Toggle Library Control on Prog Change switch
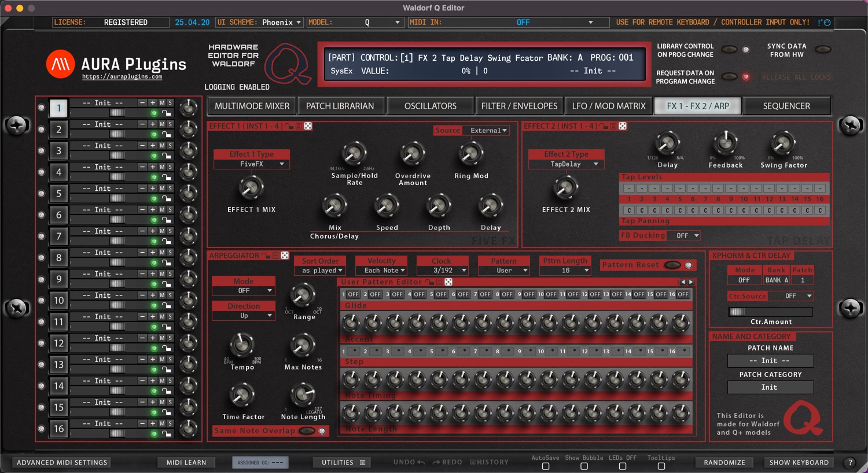The image size is (868, 473). (730, 50)
